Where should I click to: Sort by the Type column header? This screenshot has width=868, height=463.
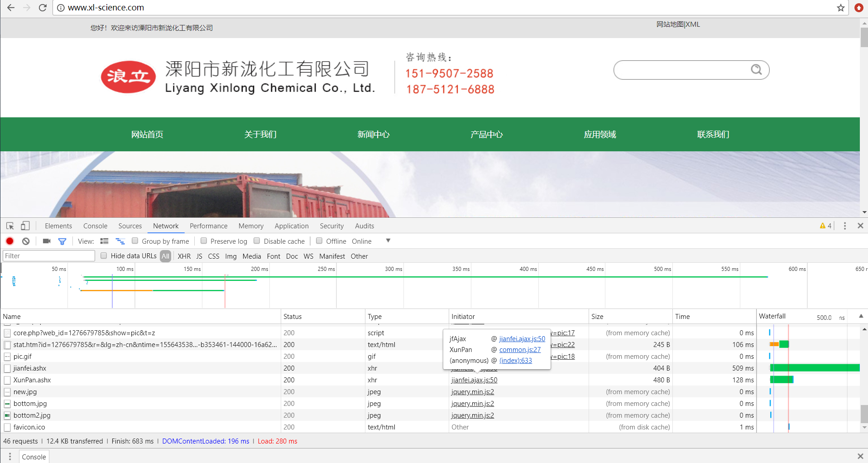(x=407, y=316)
